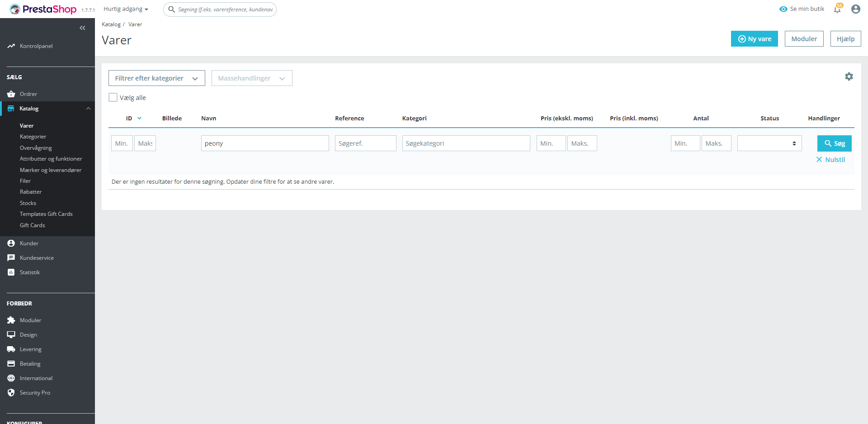Click the Reference column header
The width and height of the screenshot is (868, 424).
point(349,119)
